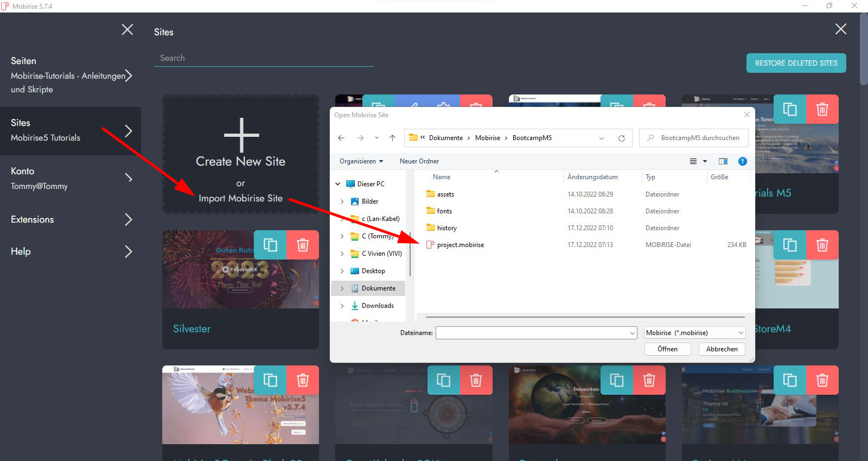The height and width of the screenshot is (461, 868).
Task: Open file dialog help
Action: click(743, 161)
